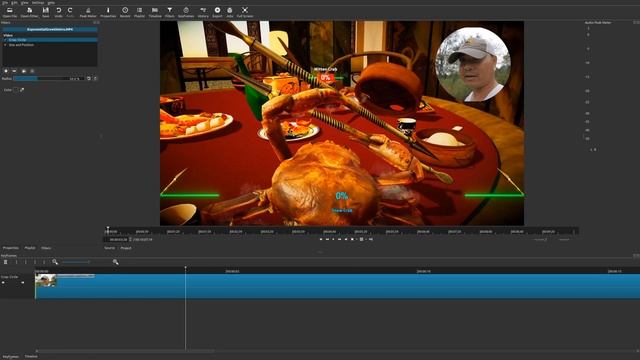This screenshot has width=640, height=360.
Task: Switch to Full Screen mode
Action: (245, 12)
